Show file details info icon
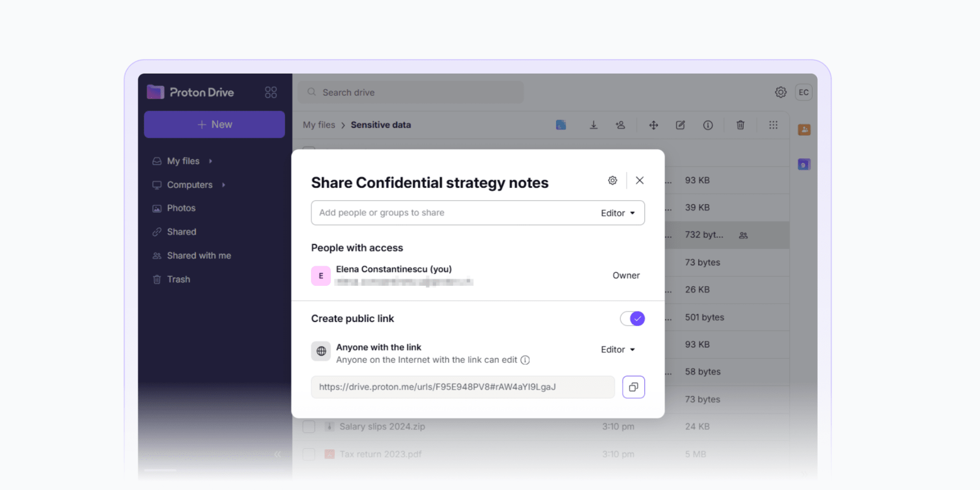This screenshot has width=980, height=490. (708, 125)
